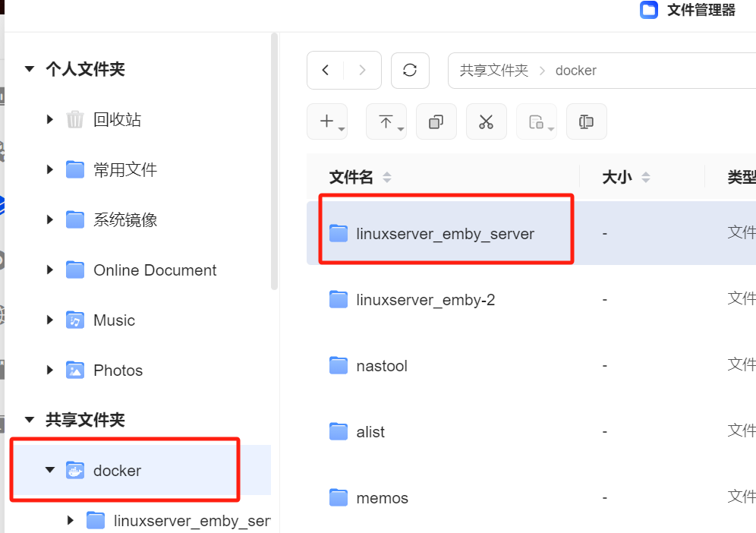
Task: Click the linuxserver_emby_server folder icon in file list
Action: point(338,233)
